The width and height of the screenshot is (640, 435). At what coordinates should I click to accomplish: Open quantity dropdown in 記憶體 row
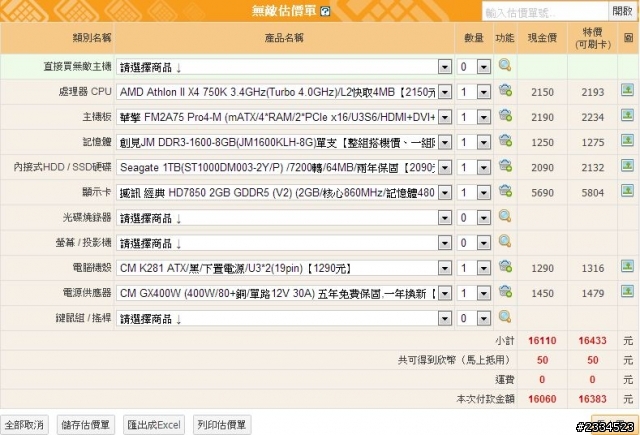coord(484,142)
